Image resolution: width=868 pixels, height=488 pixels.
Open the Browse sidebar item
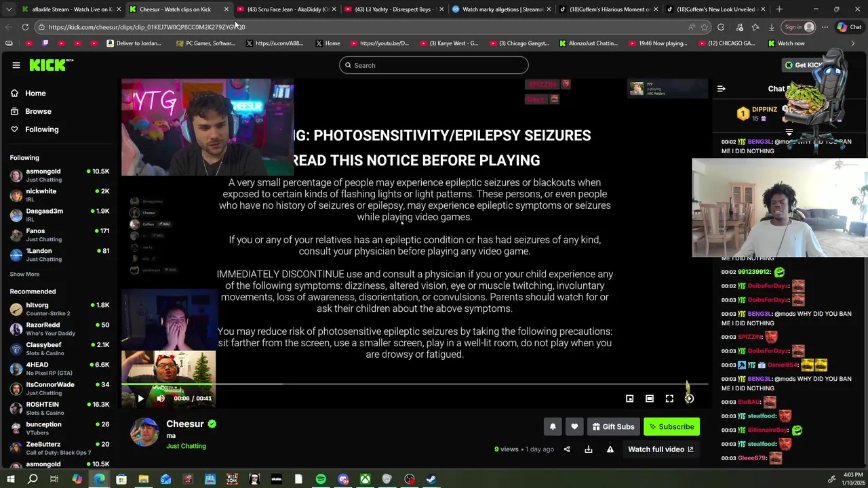[38, 111]
